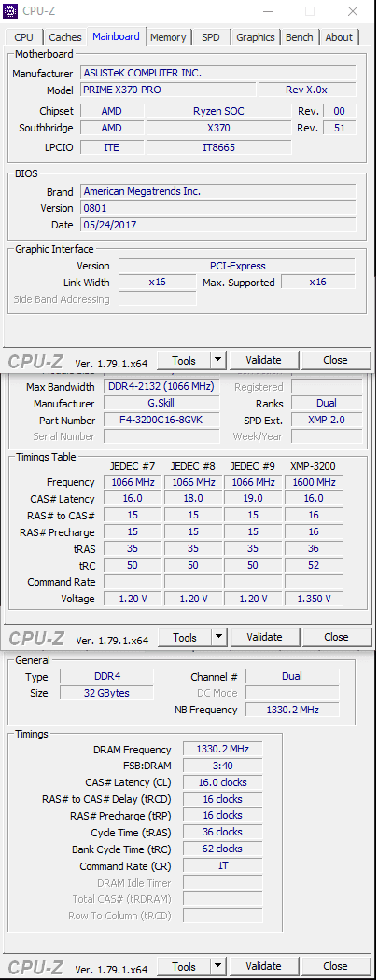This screenshot has width=378, height=980.
Task: Click XMP-3200 voltage 1.350 V cell
Action: click(314, 598)
